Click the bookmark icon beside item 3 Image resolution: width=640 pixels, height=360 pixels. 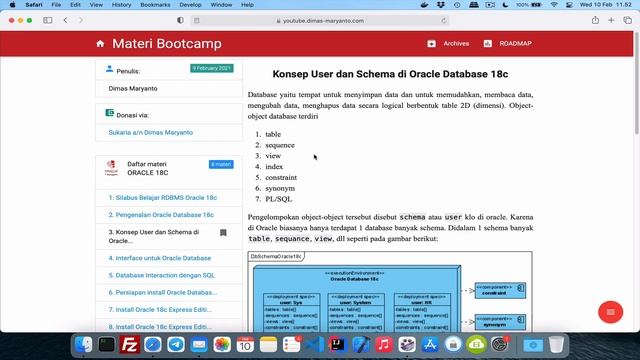pyautogui.click(x=223, y=233)
